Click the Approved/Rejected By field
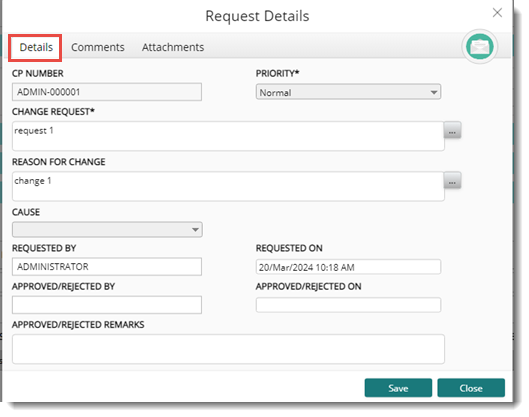 (x=107, y=305)
